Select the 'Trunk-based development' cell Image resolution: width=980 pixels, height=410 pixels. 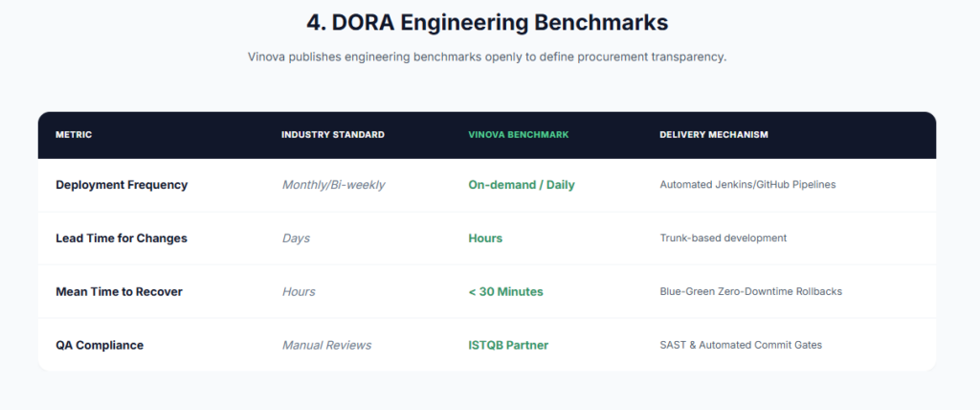[x=724, y=238]
